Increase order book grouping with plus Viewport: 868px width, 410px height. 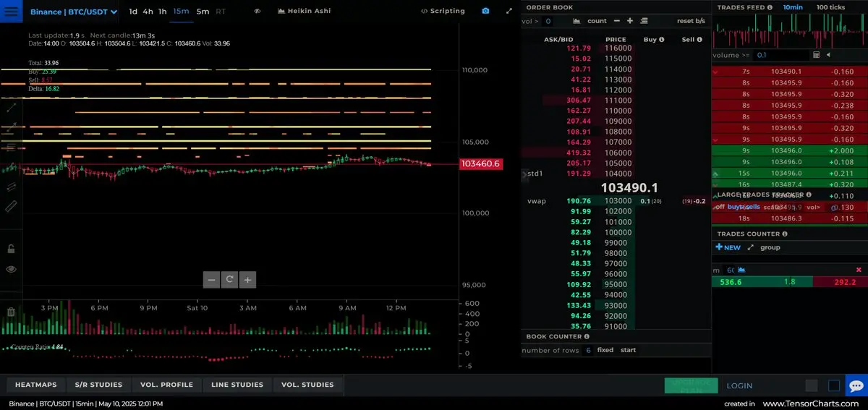(x=630, y=21)
